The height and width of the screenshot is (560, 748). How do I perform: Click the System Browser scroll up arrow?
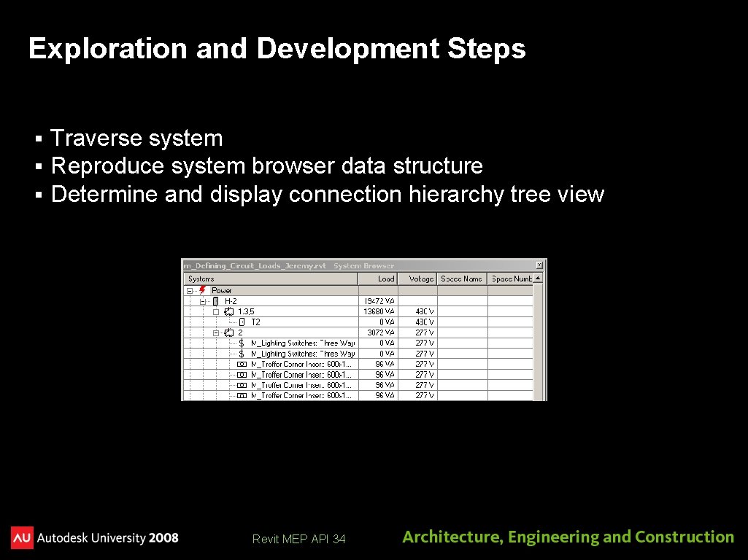[538, 278]
